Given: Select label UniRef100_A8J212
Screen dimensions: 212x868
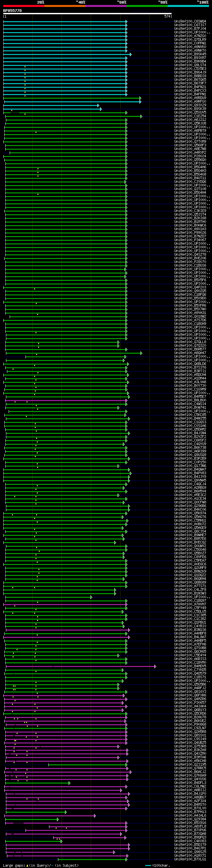Looking at the screenshot, I should pyautogui.click(x=190, y=120).
